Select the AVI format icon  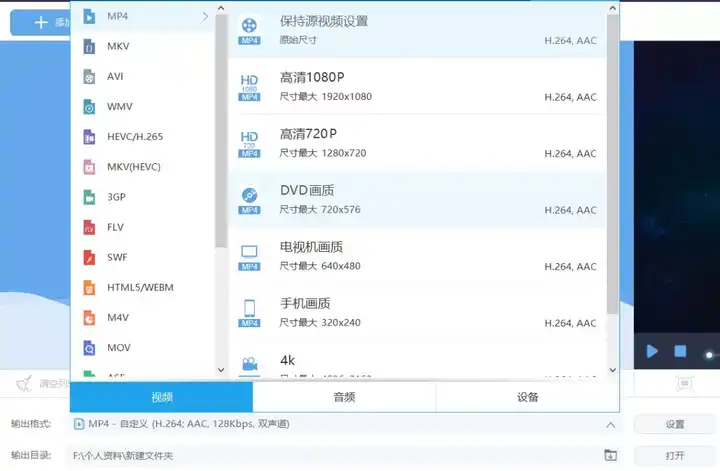pyautogui.click(x=89, y=77)
